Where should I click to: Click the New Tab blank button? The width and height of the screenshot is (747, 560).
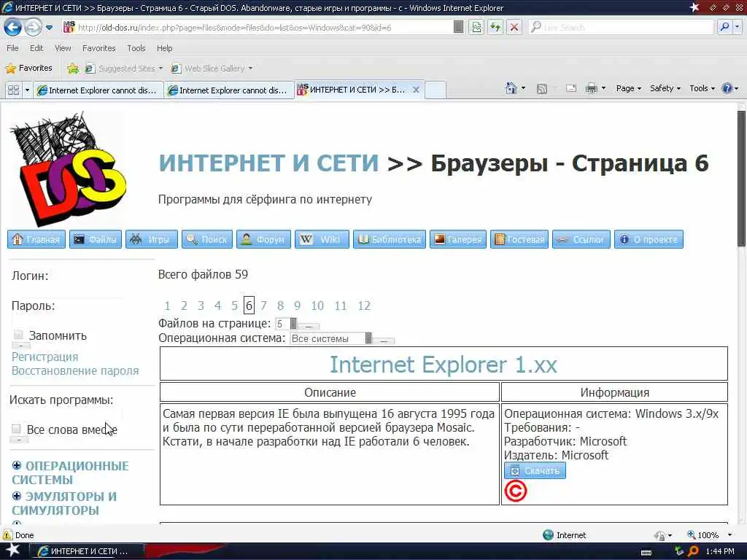pyautogui.click(x=435, y=90)
